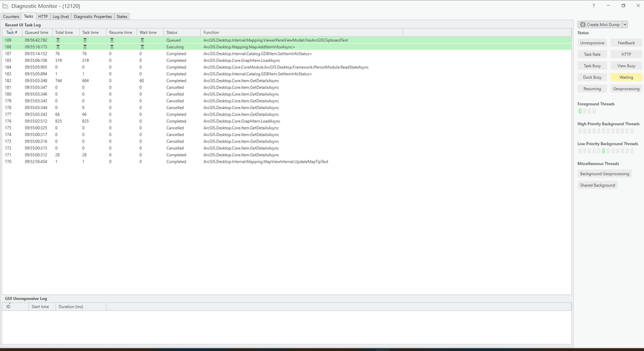Click the Resuming status indicator
The image size is (644, 351).
click(592, 89)
